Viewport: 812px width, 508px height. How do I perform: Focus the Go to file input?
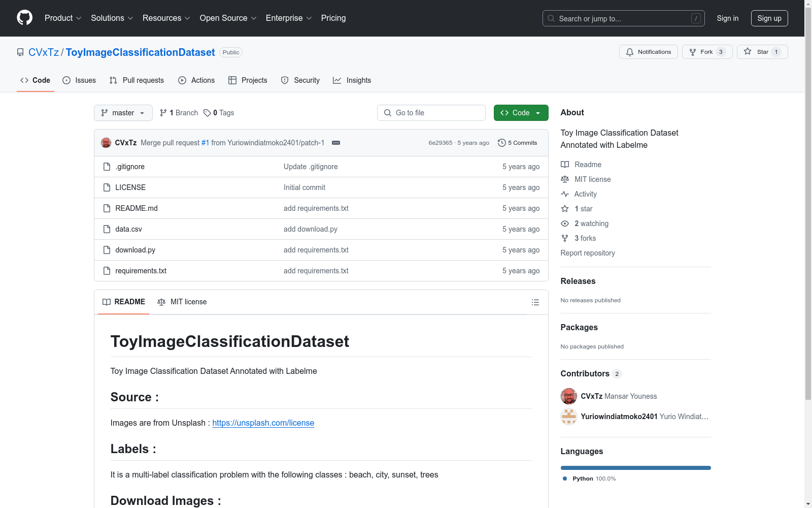(x=431, y=113)
